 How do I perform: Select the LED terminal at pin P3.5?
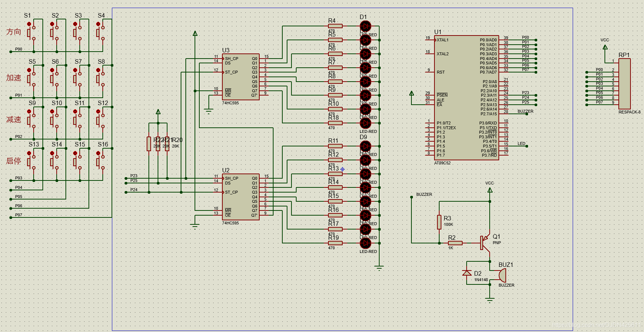tap(526, 146)
